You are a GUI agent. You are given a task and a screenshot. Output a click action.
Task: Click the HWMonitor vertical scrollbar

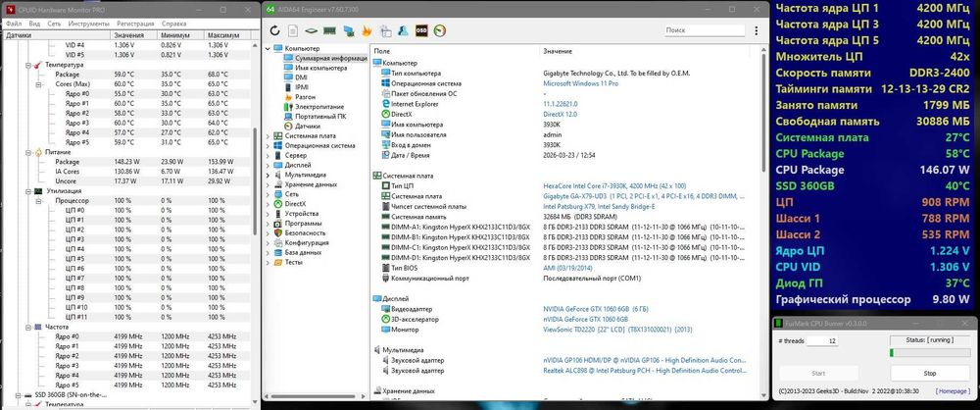(255, 181)
